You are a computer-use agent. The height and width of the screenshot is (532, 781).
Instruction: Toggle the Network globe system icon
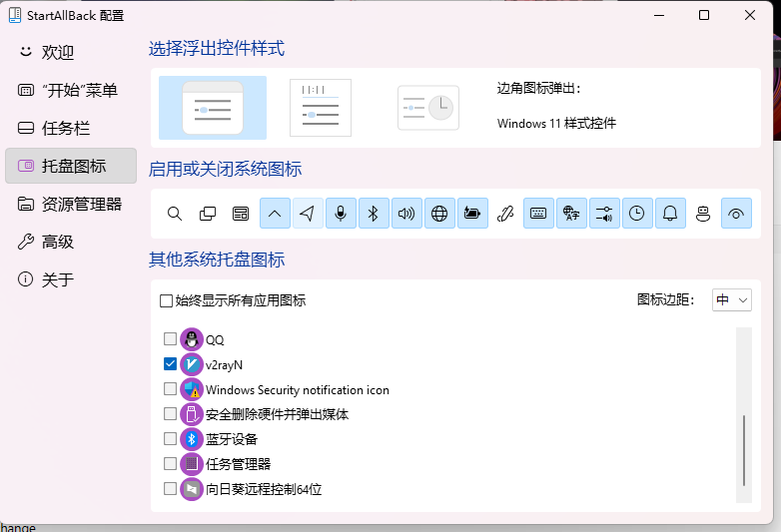coord(439,214)
